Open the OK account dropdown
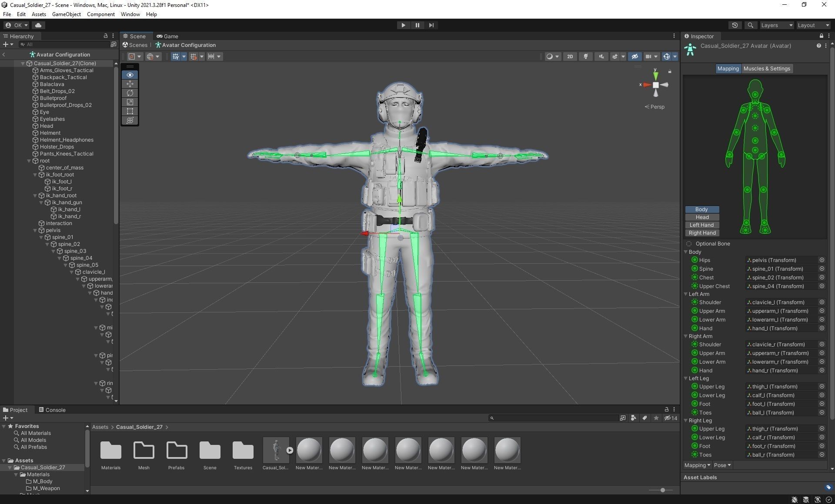Image resolution: width=835 pixels, height=504 pixels. tap(17, 25)
